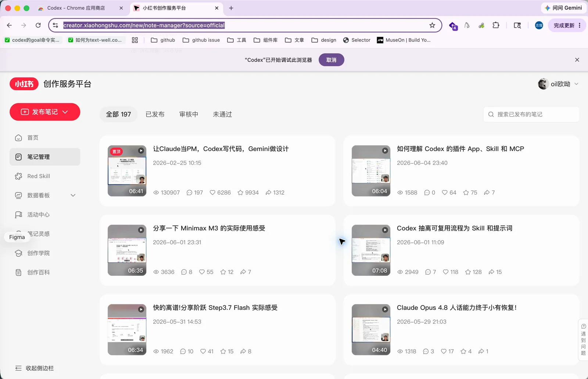Viewport: 588px width, 379px height.
Task: Open note title Codex 抽离可复用流程为 Skill 和提示词
Action: [x=455, y=228]
